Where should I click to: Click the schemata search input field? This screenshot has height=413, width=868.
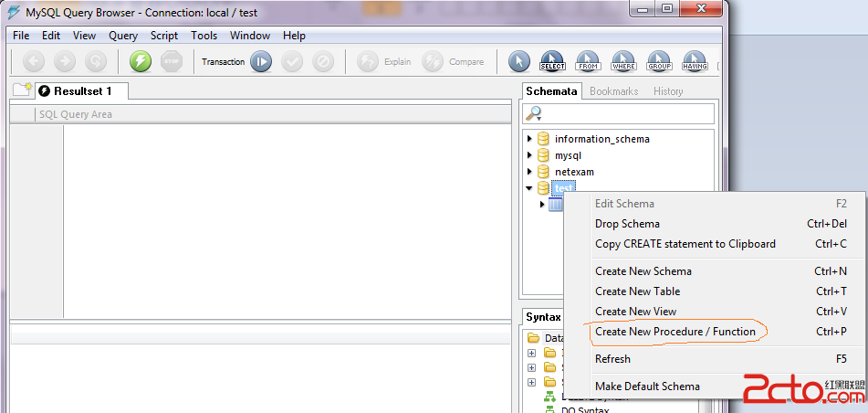point(618,113)
